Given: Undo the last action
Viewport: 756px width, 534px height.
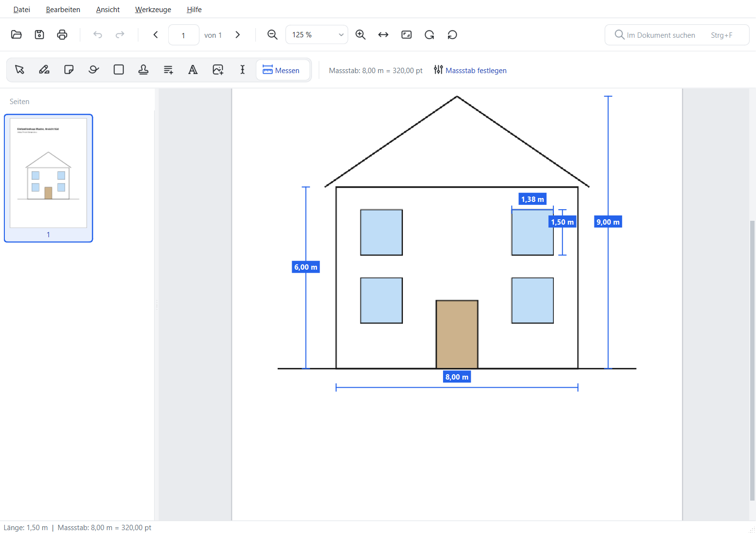Looking at the screenshot, I should tap(98, 34).
